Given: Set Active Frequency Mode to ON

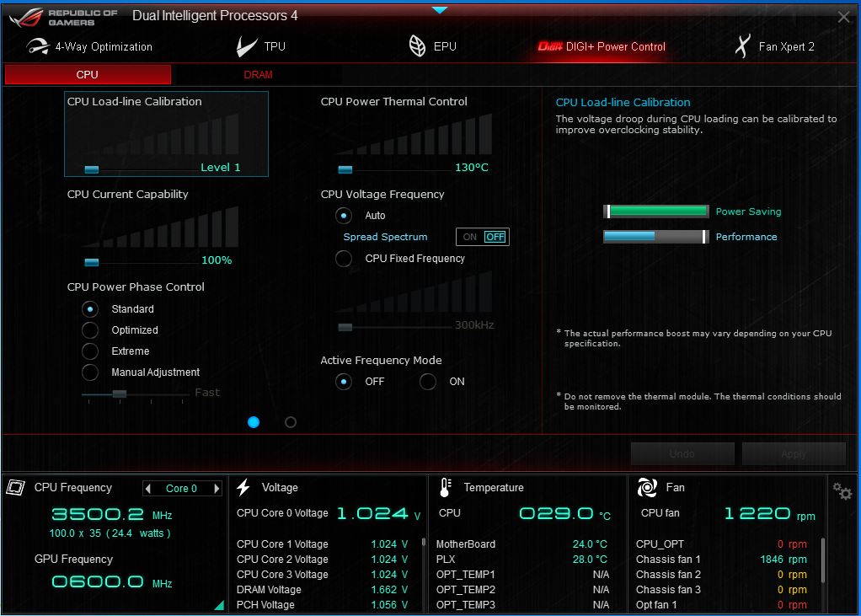Looking at the screenshot, I should 428,382.
